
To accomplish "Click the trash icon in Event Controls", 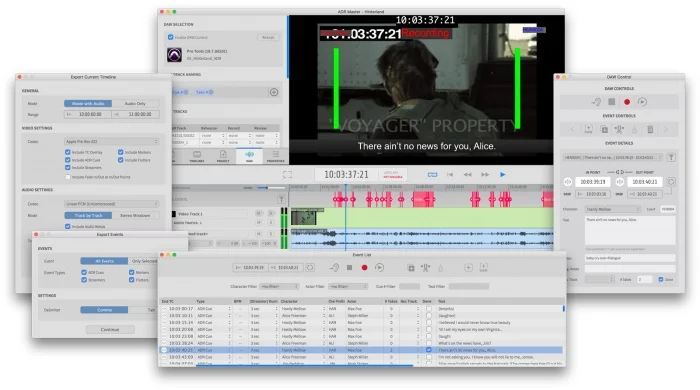I will 650,129.
